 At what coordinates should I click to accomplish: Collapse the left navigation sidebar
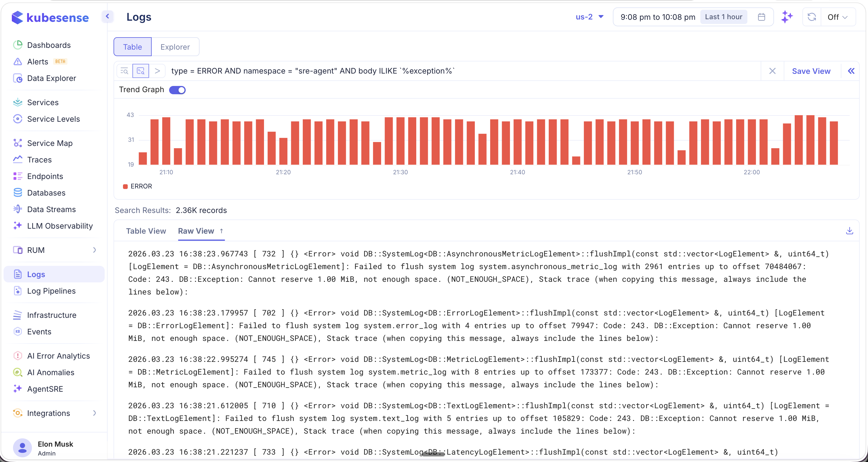tap(108, 16)
